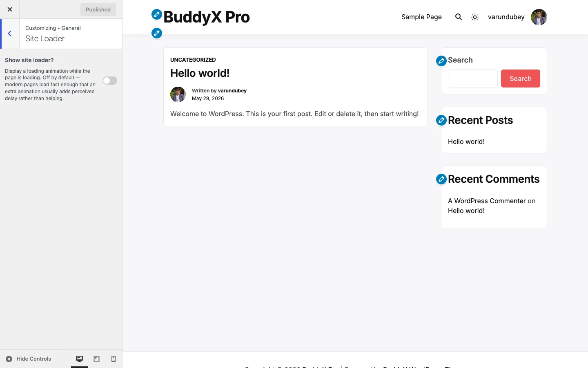Click into the Search widget text field
Viewport: 588px width, 368px height.
[x=473, y=79]
